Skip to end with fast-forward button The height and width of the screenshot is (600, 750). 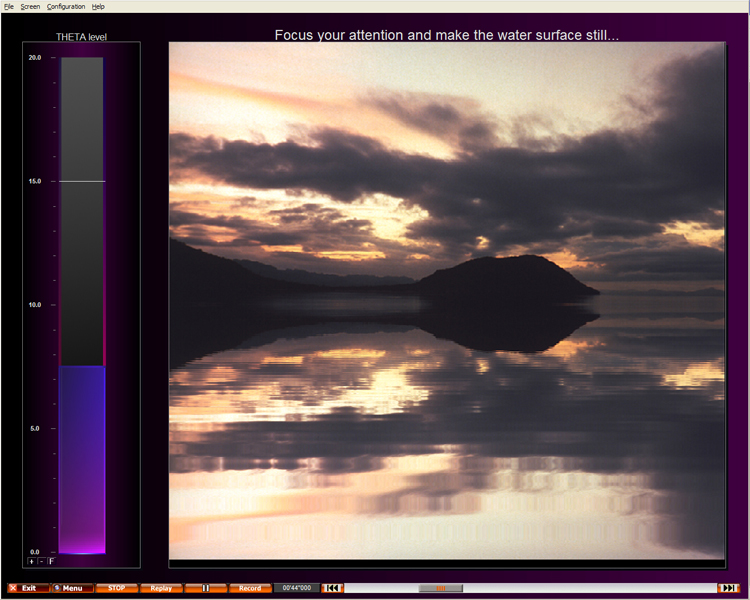coord(729,588)
